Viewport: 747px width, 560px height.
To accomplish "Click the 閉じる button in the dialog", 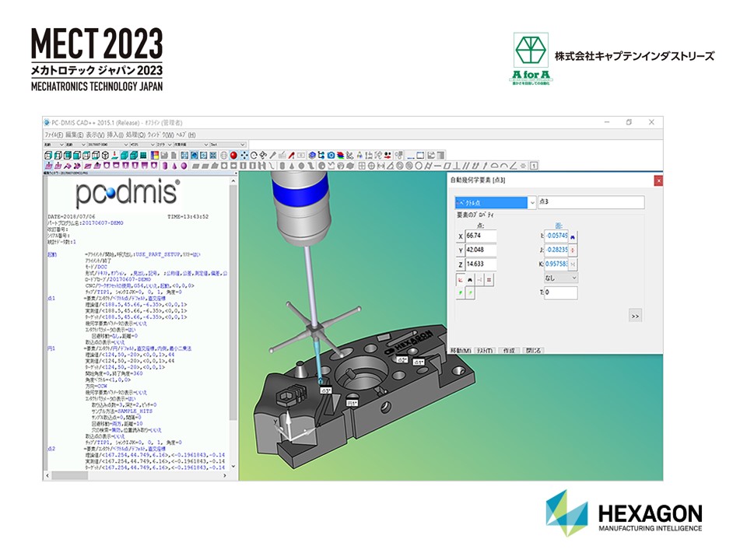I will point(533,351).
